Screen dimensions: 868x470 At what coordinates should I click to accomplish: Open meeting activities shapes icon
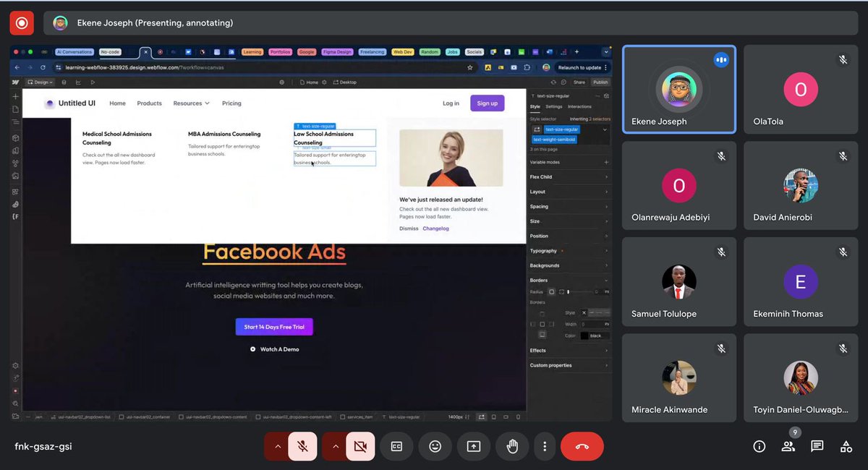(846, 446)
